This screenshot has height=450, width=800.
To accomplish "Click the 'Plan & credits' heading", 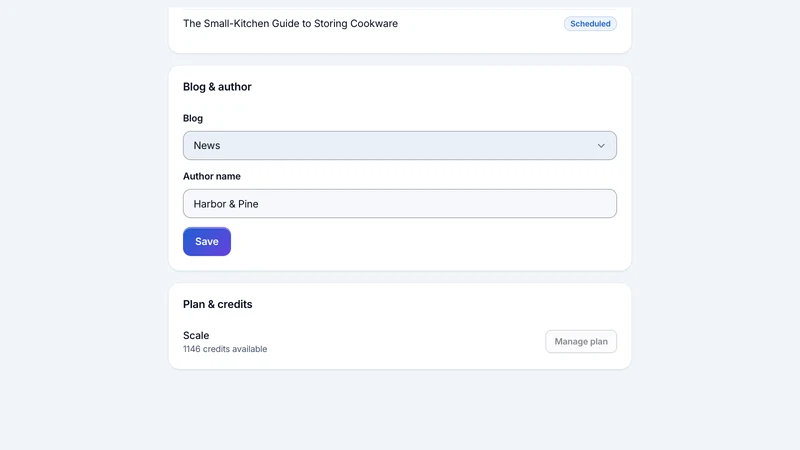I will coord(218,304).
